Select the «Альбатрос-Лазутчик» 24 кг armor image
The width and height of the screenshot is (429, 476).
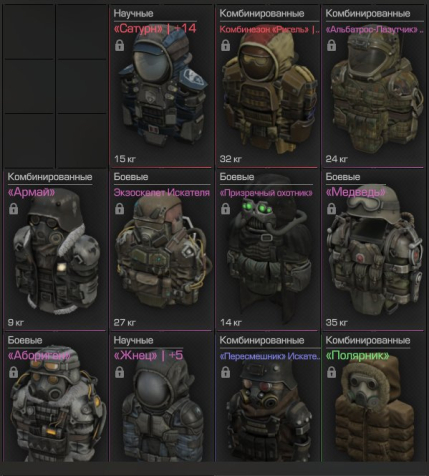point(375,92)
